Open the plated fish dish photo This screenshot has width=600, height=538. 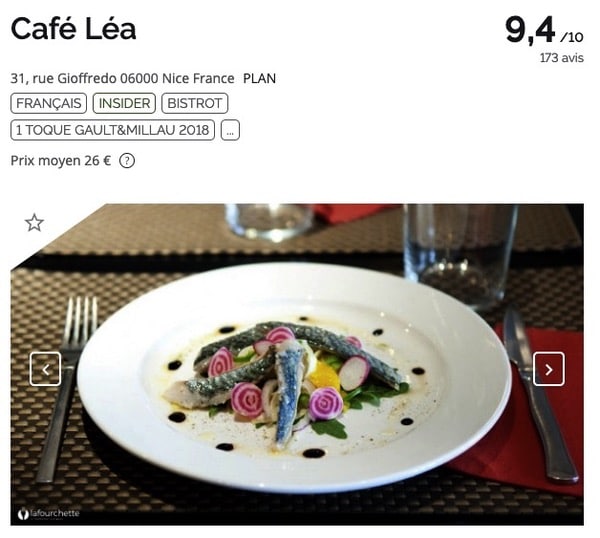(297, 364)
